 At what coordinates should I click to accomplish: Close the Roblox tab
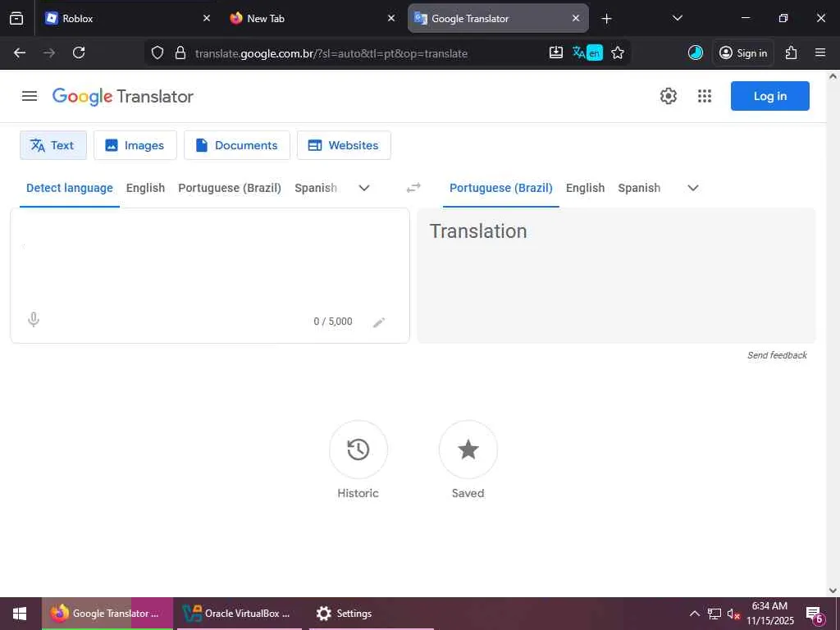(207, 18)
